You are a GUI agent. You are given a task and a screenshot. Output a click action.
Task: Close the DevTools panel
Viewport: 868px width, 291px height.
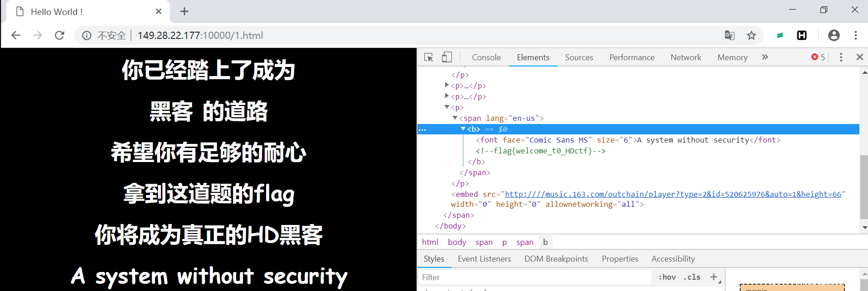859,57
